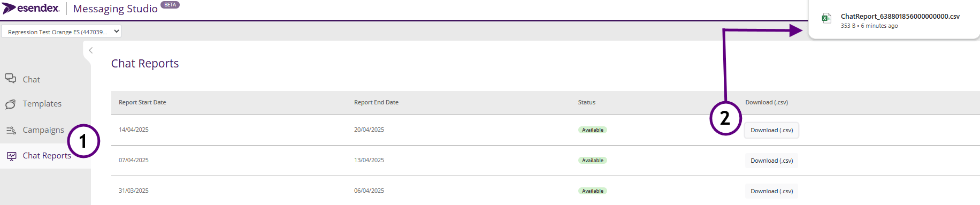This screenshot has width=980, height=205.
Task: Select the Templates speech bubble icon
Action: pos(11,104)
